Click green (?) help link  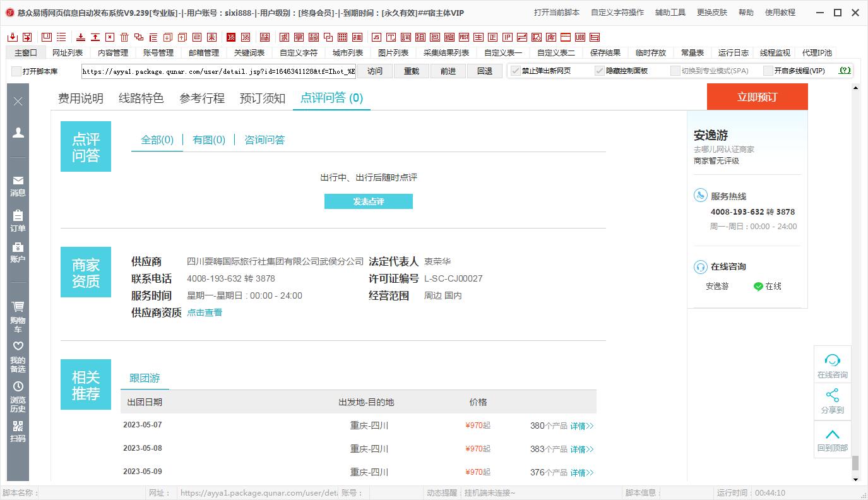coord(845,71)
